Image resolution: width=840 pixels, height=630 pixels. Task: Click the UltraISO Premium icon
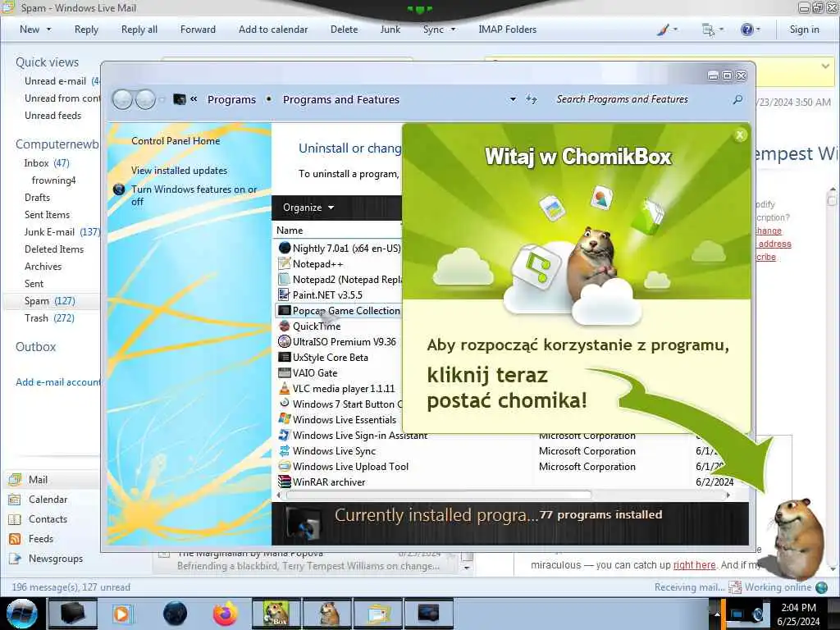285,341
